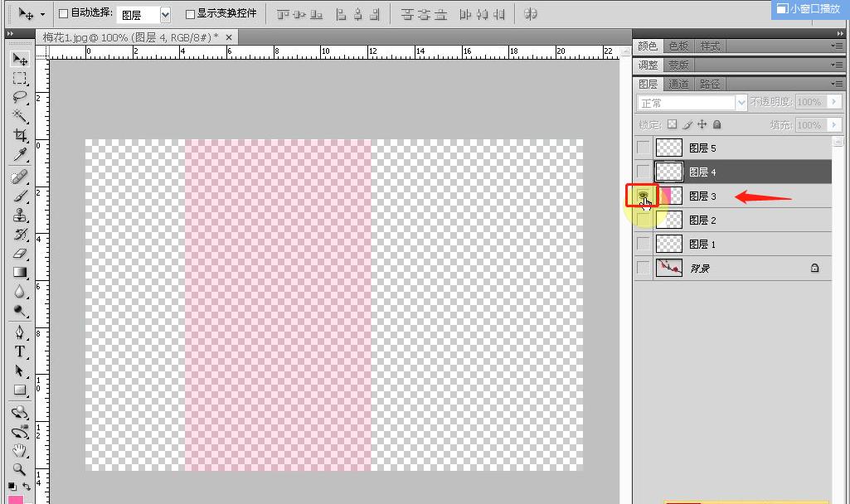Select the Pen tool
The image size is (850, 504).
pos(20,332)
